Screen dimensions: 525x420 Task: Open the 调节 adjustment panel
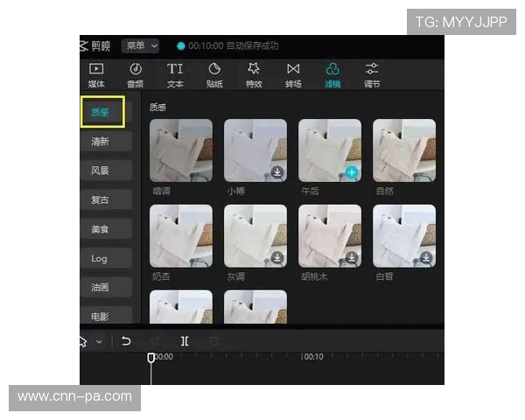coord(372,75)
